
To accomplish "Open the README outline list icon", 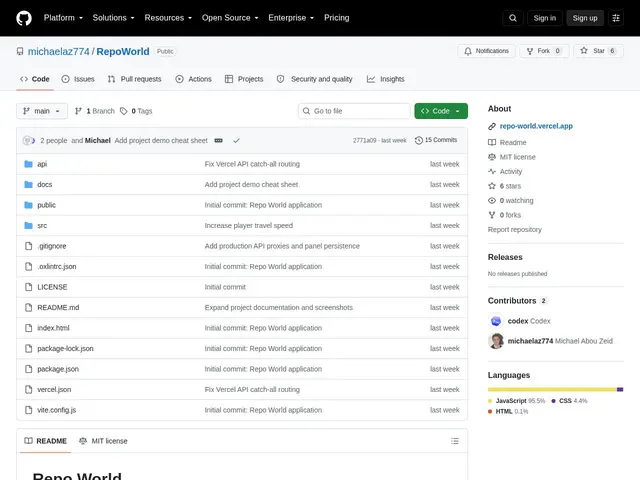I will pyautogui.click(x=455, y=441).
